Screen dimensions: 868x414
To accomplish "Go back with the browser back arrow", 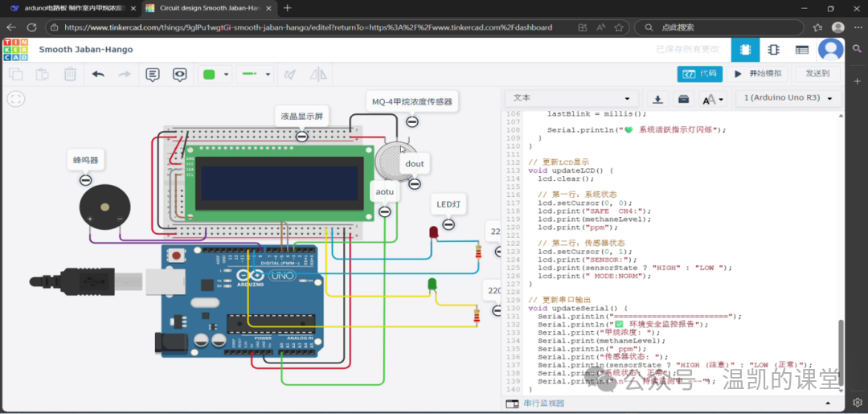I will [x=11, y=27].
